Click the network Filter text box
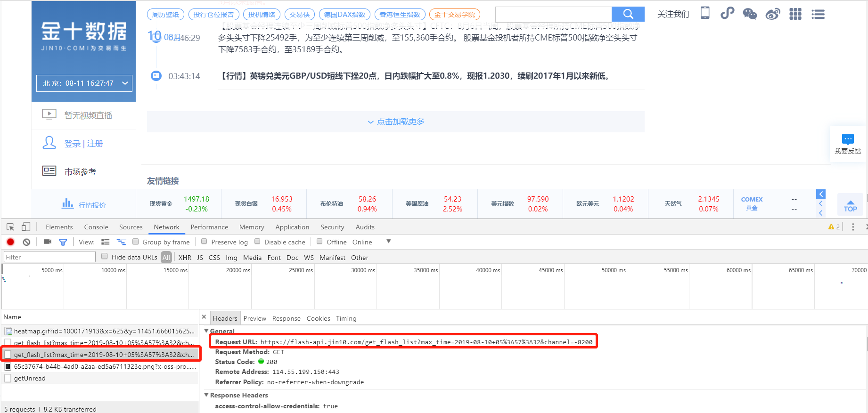The width and height of the screenshot is (868, 413). [49, 257]
